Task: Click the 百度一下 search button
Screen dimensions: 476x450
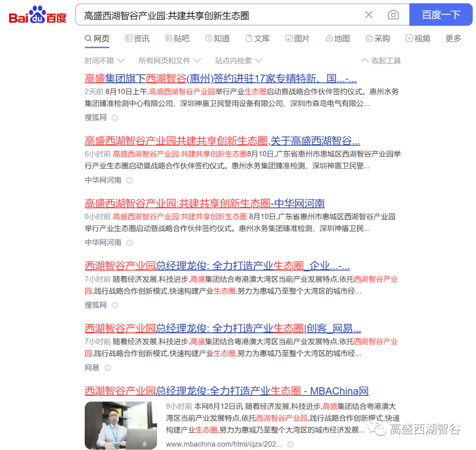Action: point(441,15)
